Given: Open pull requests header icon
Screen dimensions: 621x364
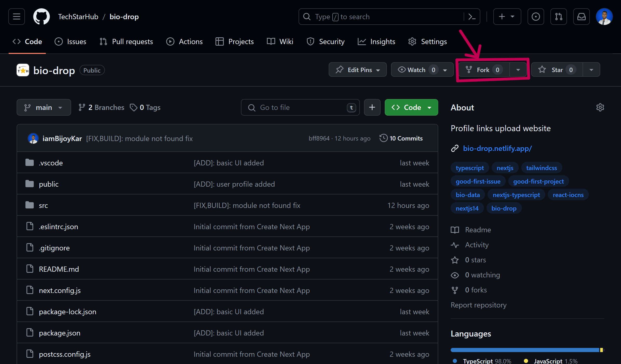Looking at the screenshot, I should pos(559,17).
